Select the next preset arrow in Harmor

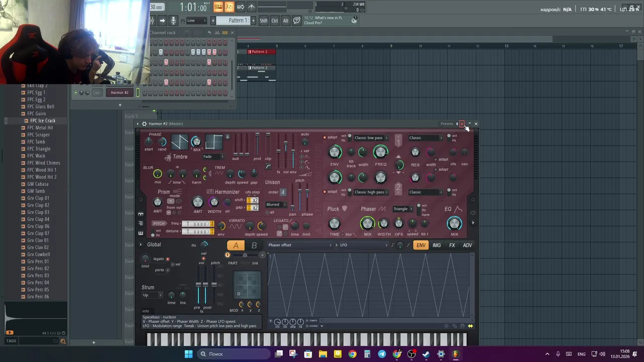(462, 124)
